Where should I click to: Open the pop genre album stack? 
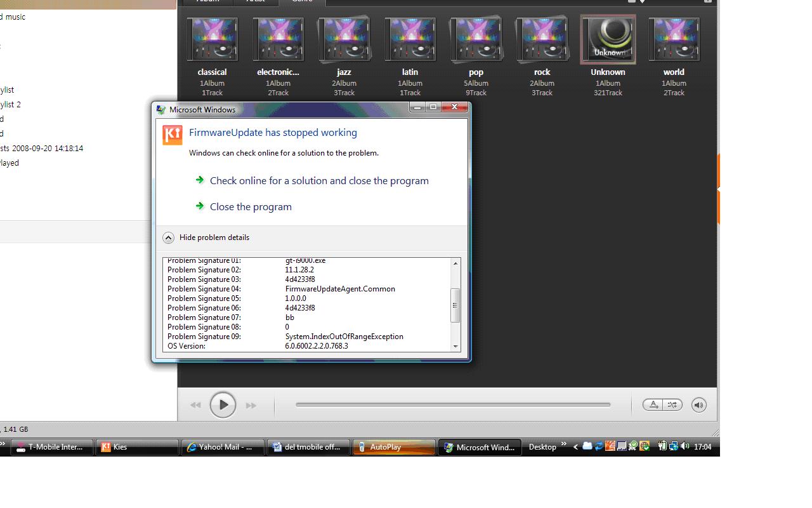(476, 40)
